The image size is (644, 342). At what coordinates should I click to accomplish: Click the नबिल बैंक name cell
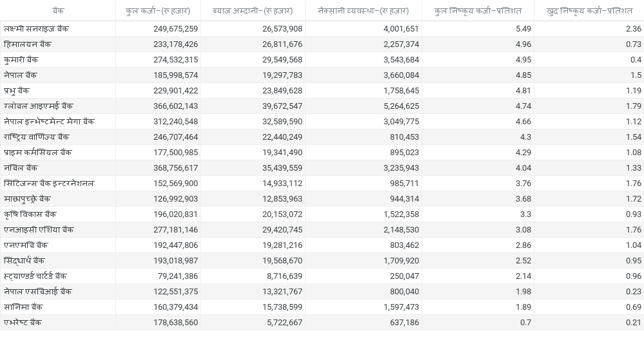[21, 168]
